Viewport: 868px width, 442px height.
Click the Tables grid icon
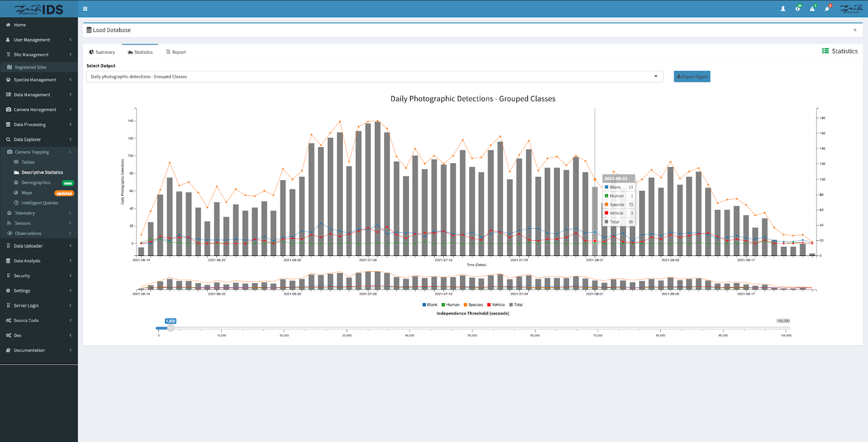(x=16, y=162)
